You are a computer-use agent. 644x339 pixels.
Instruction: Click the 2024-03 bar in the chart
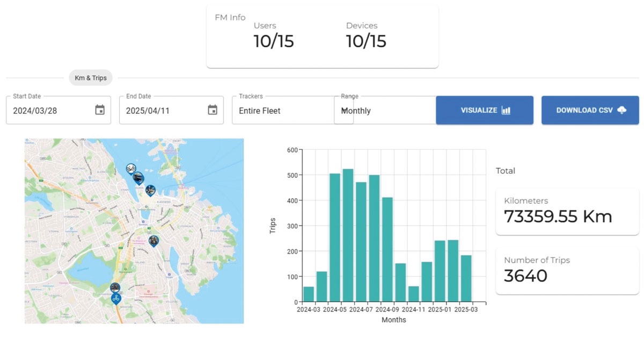(309, 294)
